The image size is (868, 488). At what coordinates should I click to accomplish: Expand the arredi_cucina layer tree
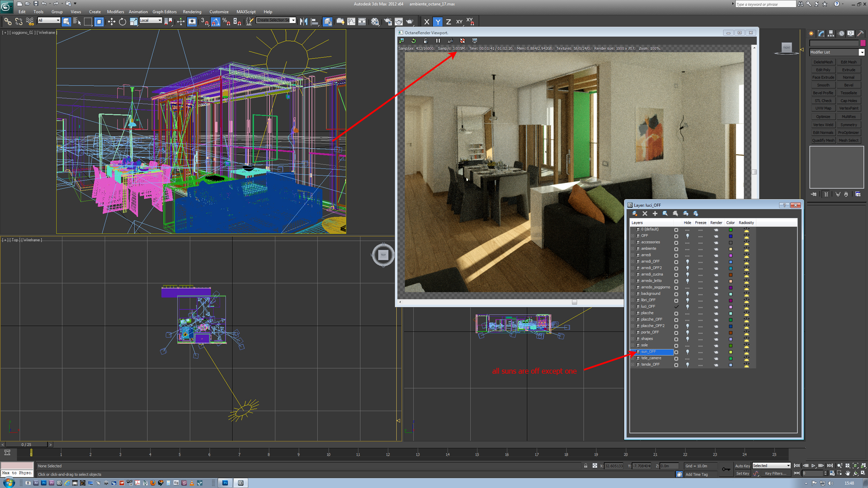click(x=633, y=275)
